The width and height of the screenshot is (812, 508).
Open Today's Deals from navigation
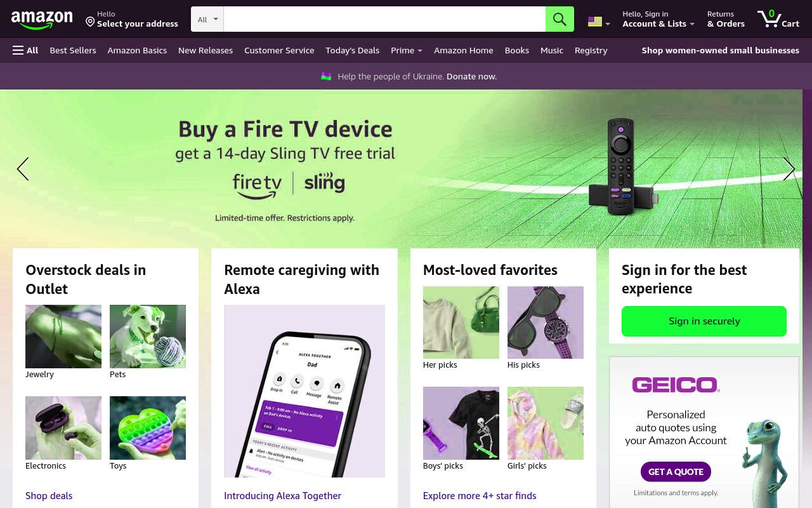352,50
